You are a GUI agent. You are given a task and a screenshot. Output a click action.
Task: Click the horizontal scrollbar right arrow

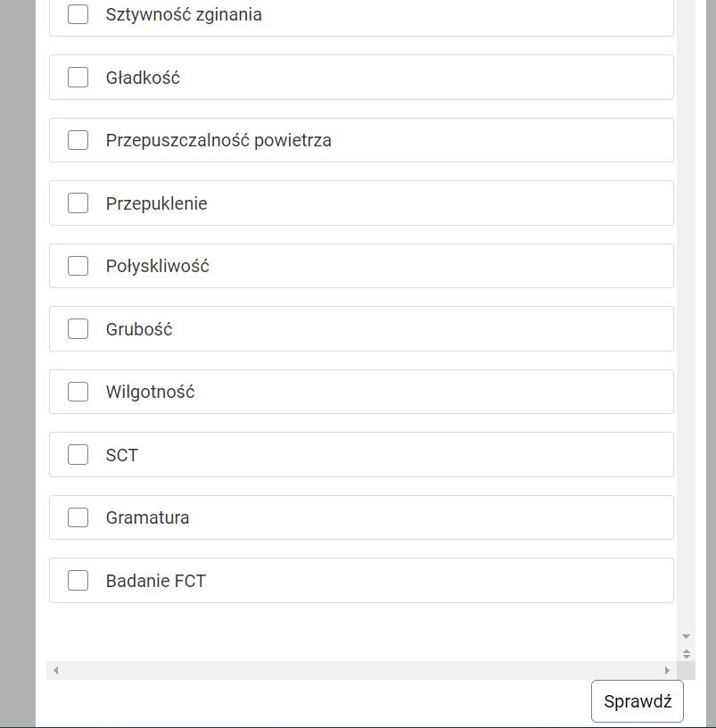[667, 670]
